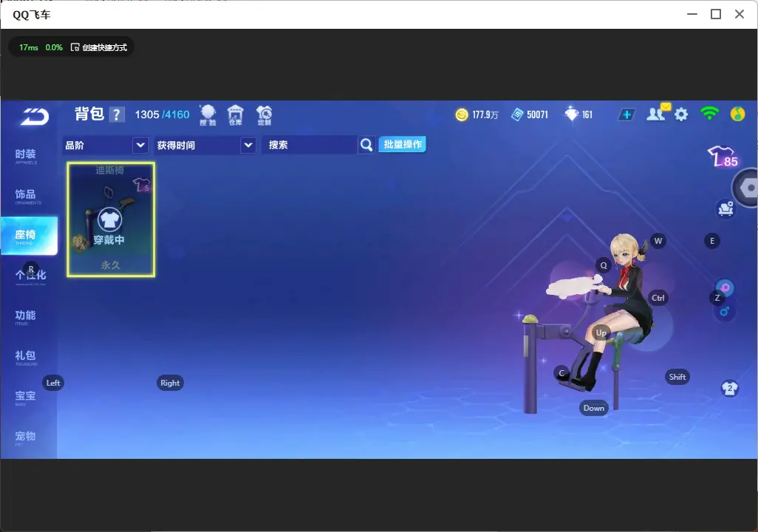Open the 捏脸 face customization icon
Image resolution: width=758 pixels, height=532 pixels.
tap(208, 115)
